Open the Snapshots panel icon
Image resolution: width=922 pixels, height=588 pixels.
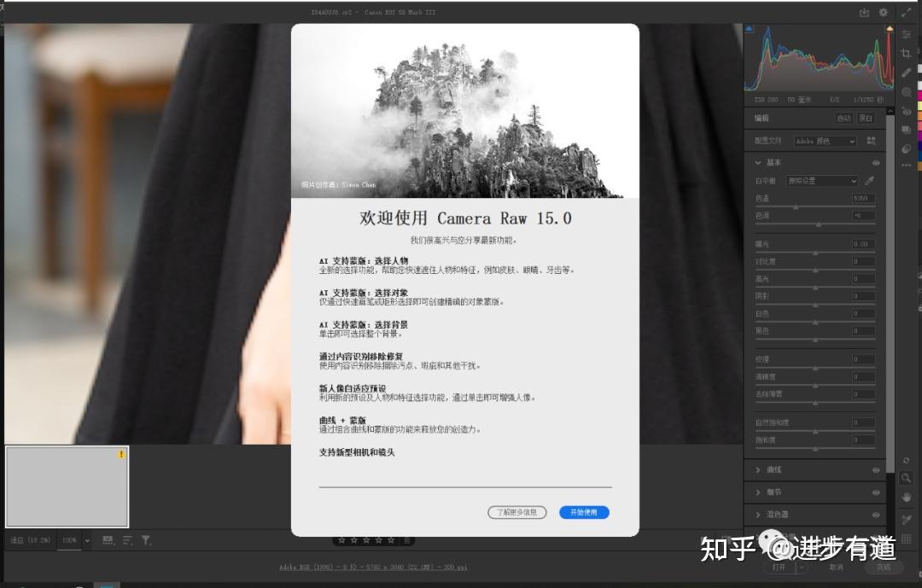906,130
